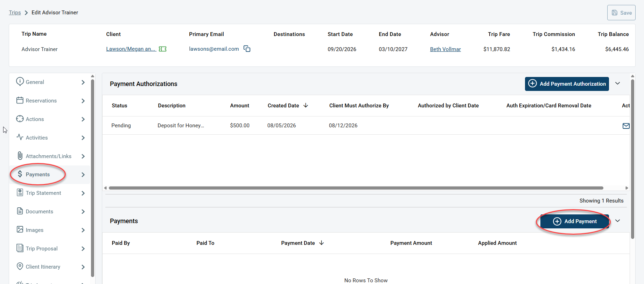Open the General menu item

(x=50, y=82)
